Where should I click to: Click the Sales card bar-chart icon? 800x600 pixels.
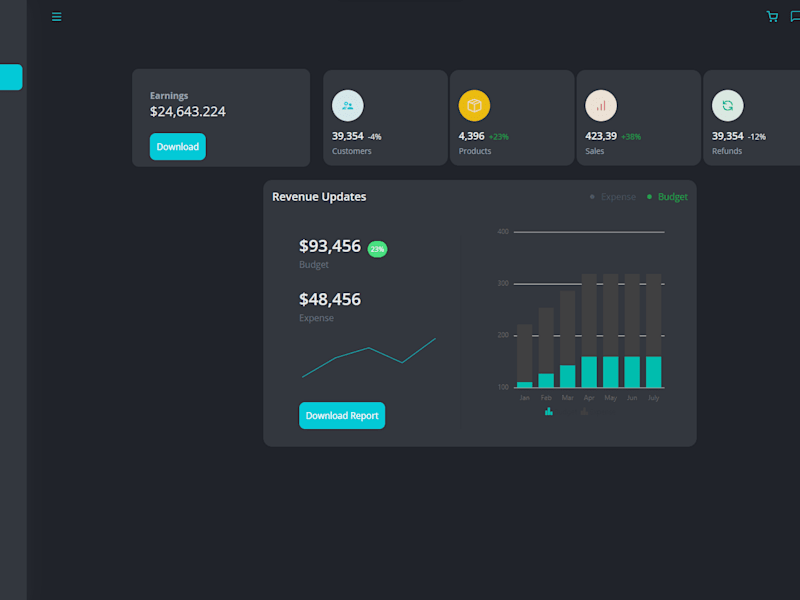tap(601, 106)
